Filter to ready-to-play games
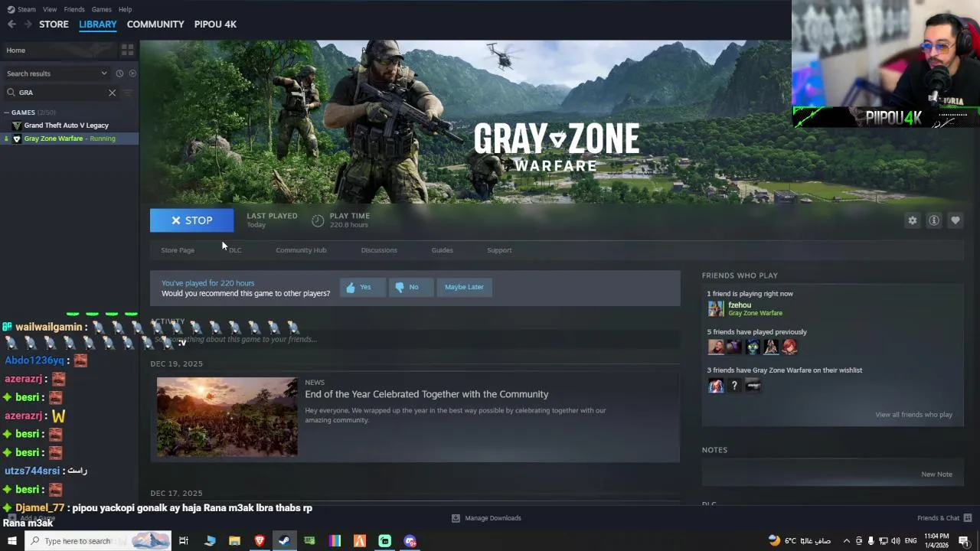 (132, 73)
